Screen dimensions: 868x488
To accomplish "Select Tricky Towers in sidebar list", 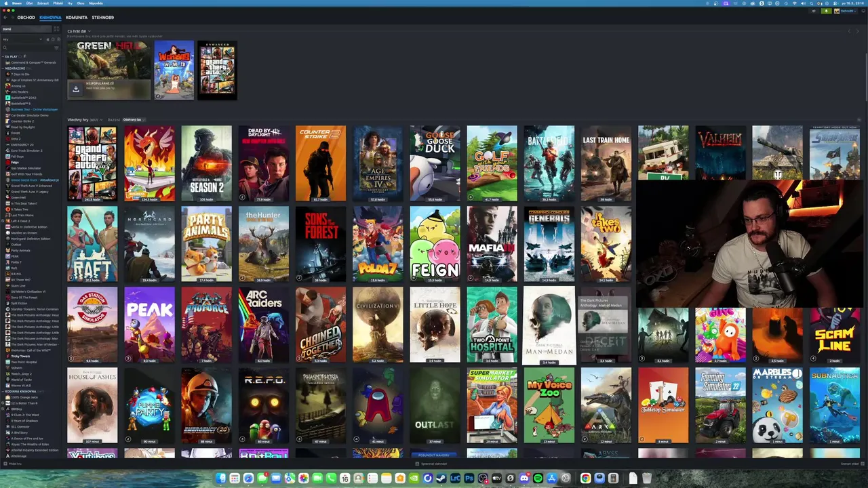I will pyautogui.click(x=21, y=357).
